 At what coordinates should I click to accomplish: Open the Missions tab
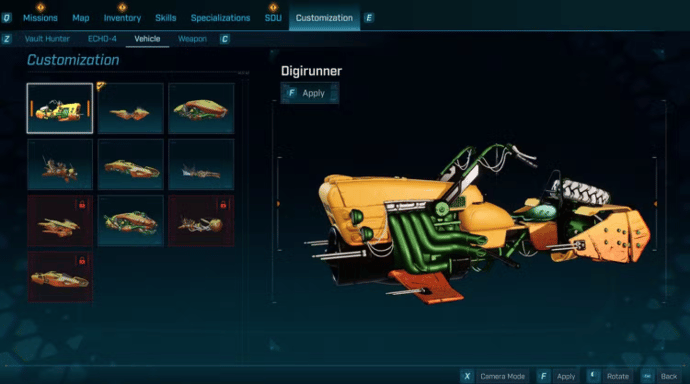pyautogui.click(x=40, y=18)
